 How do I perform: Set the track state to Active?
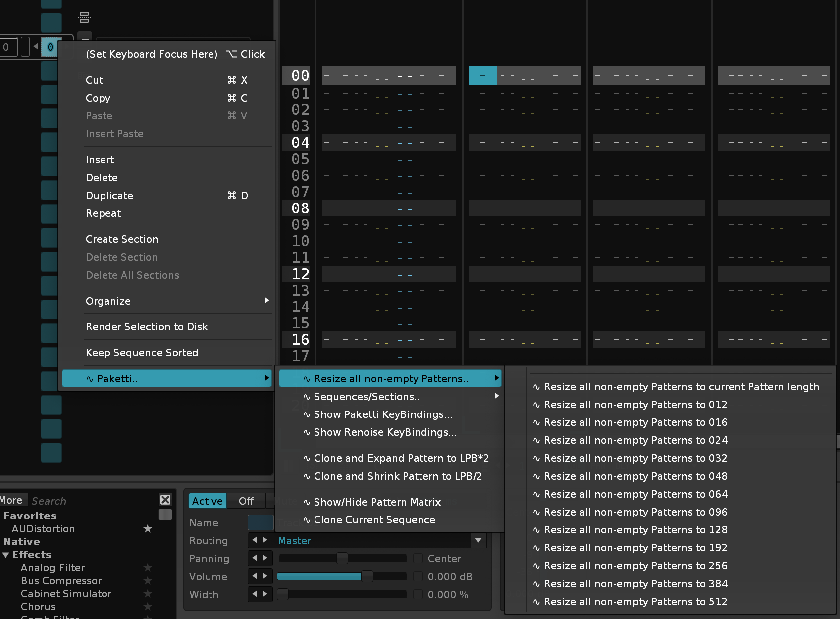(208, 501)
